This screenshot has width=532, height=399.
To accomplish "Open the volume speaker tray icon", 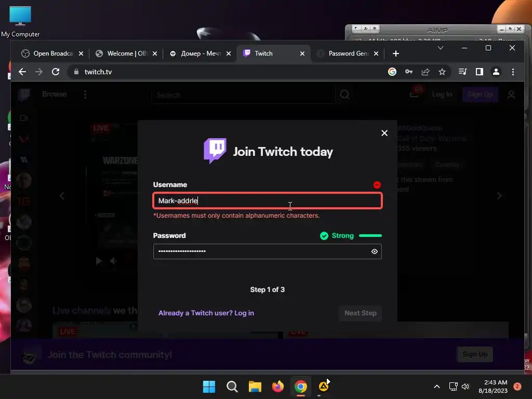I will point(465,387).
